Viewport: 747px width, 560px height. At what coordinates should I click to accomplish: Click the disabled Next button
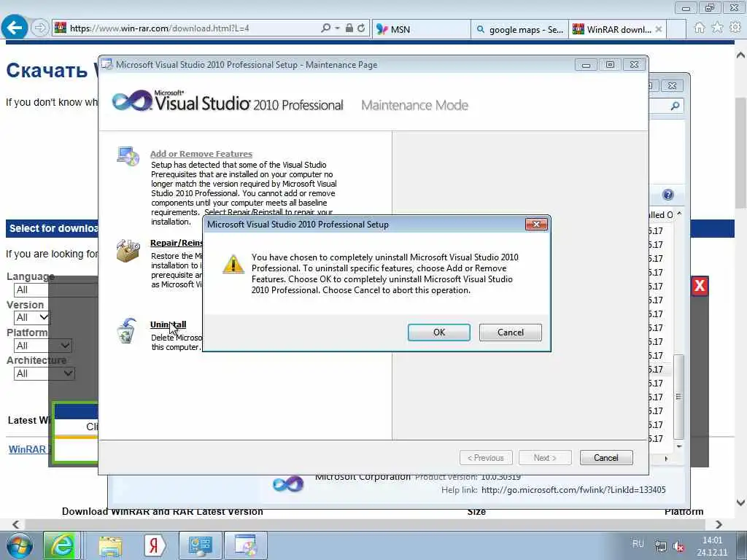tap(544, 458)
